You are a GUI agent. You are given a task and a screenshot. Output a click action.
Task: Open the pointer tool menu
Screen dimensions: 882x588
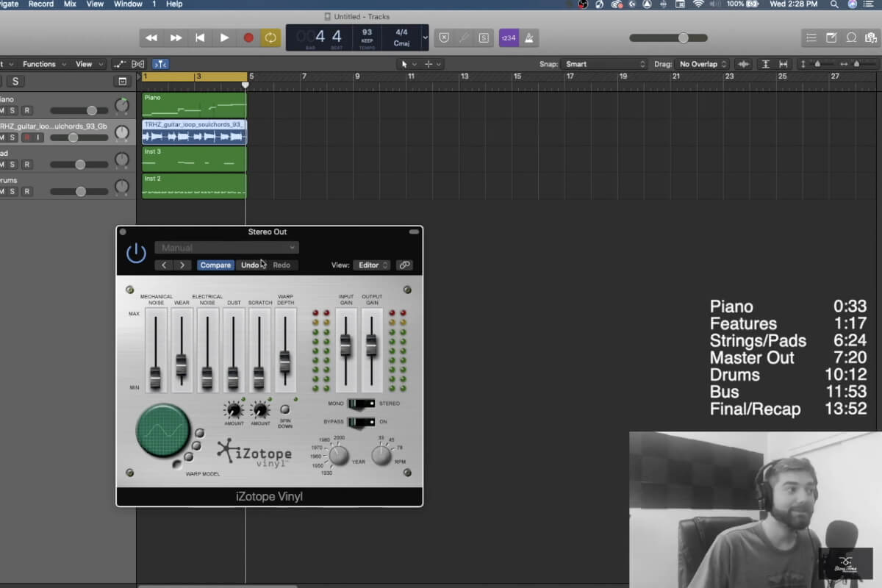pyautogui.click(x=408, y=64)
